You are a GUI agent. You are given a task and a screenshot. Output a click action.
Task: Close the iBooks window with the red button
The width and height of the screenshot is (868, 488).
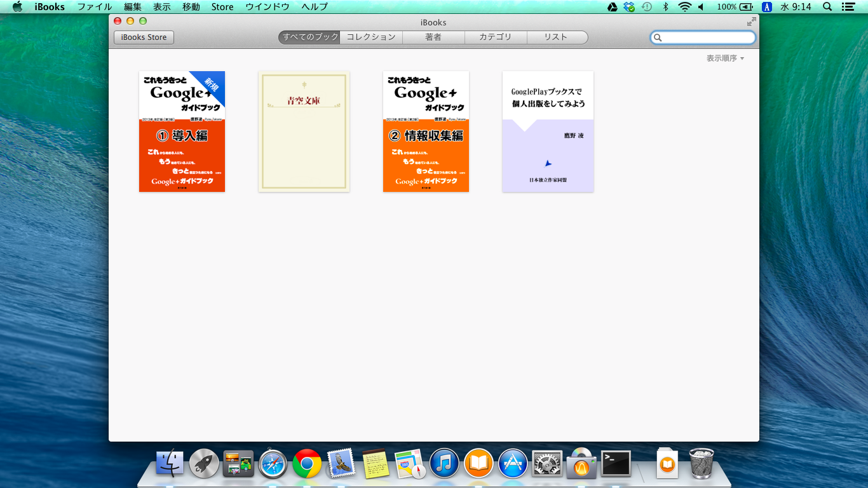tap(118, 22)
